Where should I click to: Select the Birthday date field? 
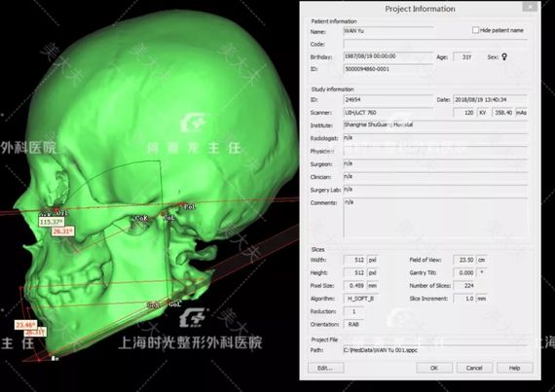coord(388,56)
